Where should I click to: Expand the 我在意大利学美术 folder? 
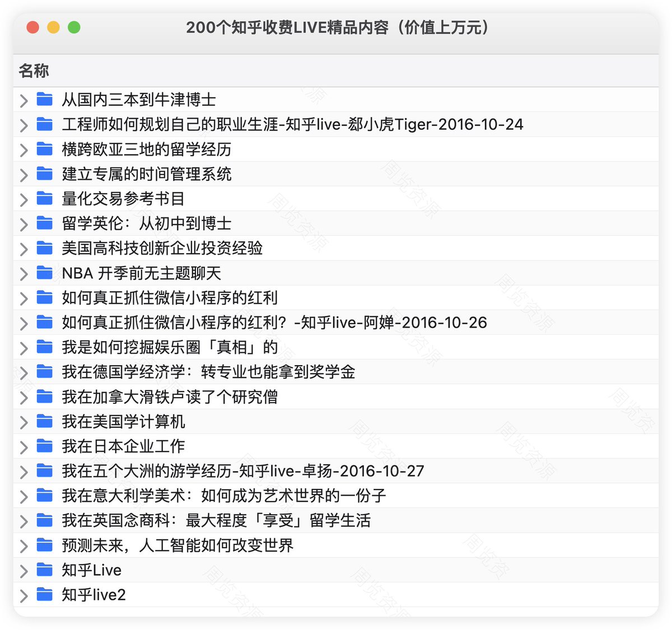(24, 497)
